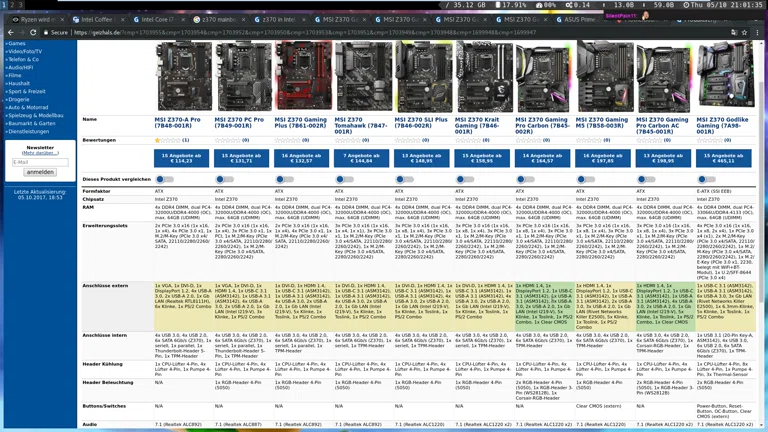Toggle compare switch for MSI Z370 Krait Gaming
This screenshot has height=432, width=768.
pos(465,179)
